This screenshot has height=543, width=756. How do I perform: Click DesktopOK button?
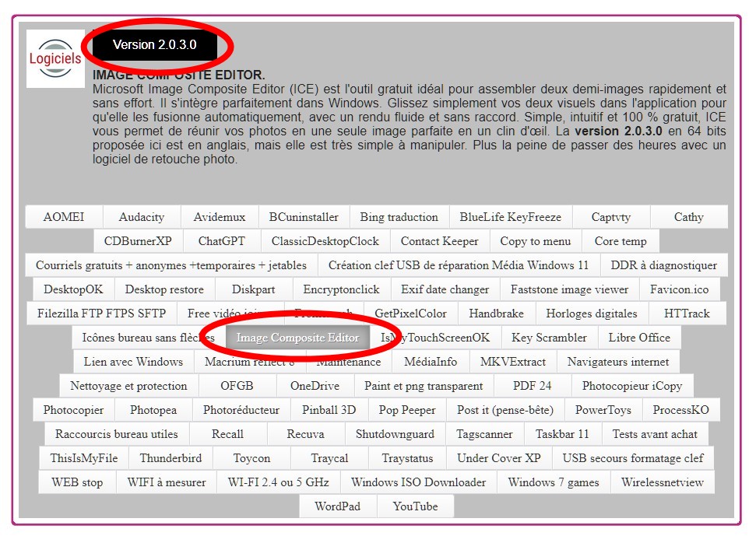tap(73, 289)
